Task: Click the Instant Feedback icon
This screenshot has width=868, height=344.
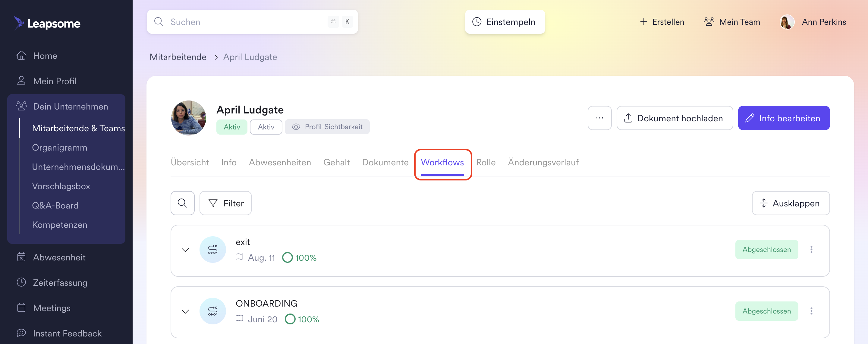Action: [21, 333]
